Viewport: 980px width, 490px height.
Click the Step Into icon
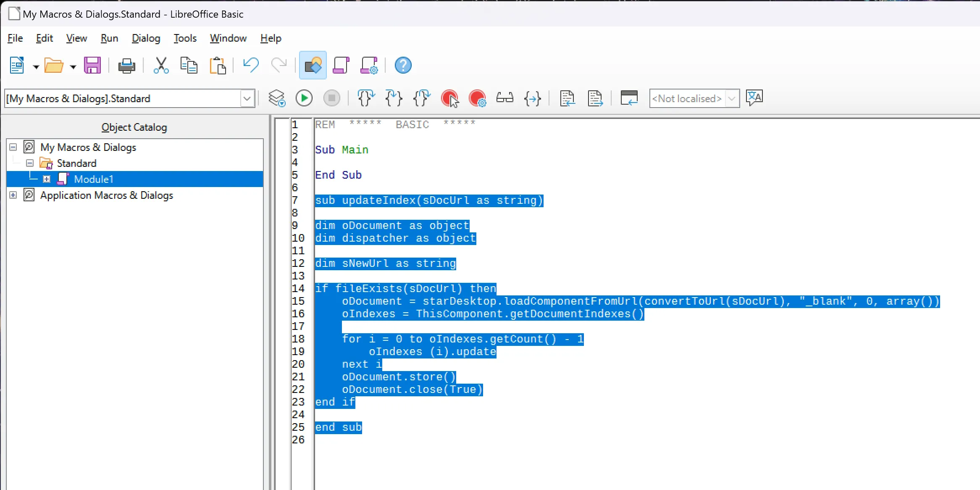point(394,98)
